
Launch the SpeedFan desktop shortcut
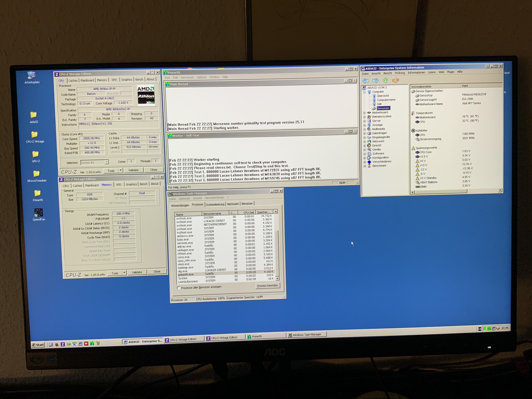(39, 215)
